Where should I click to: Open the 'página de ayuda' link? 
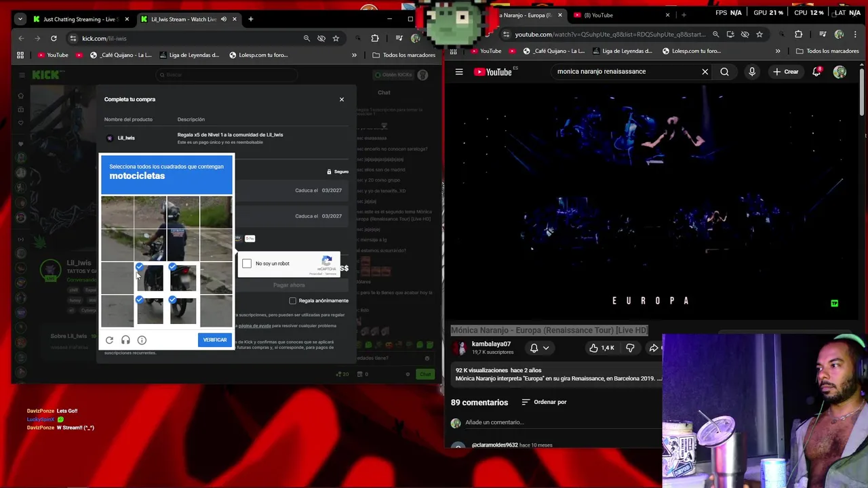pyautogui.click(x=254, y=326)
